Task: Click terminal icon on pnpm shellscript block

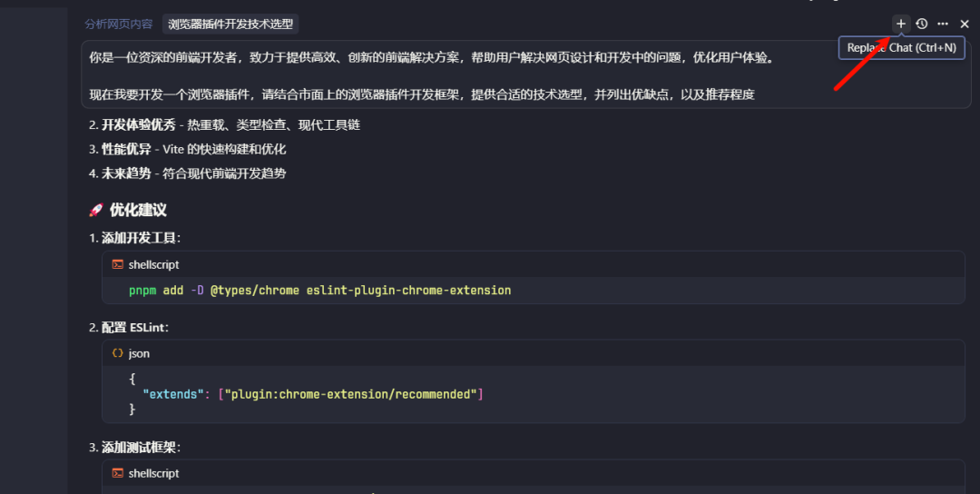Action: pos(118,264)
